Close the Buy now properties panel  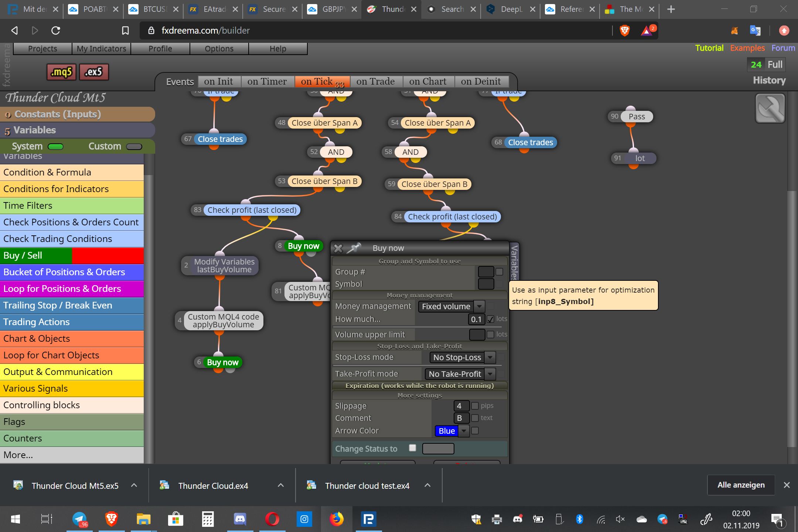[x=338, y=248]
